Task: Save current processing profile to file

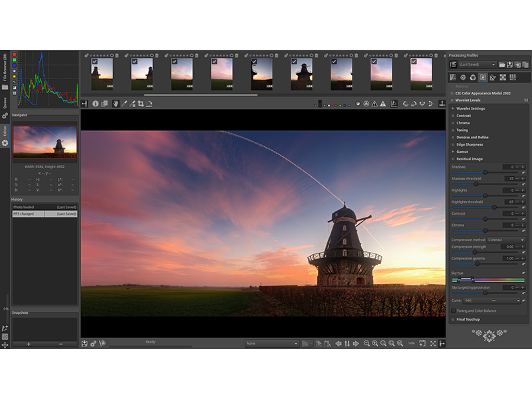Action: (509, 65)
